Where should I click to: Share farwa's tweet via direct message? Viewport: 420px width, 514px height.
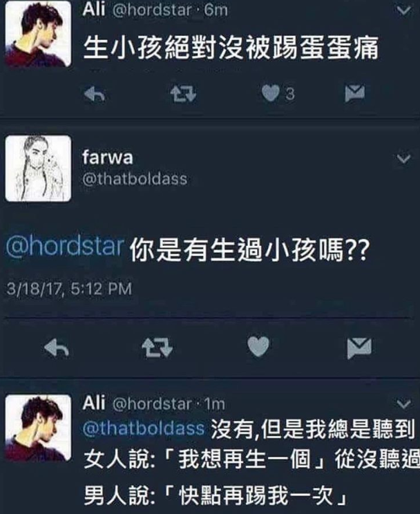[x=359, y=348]
